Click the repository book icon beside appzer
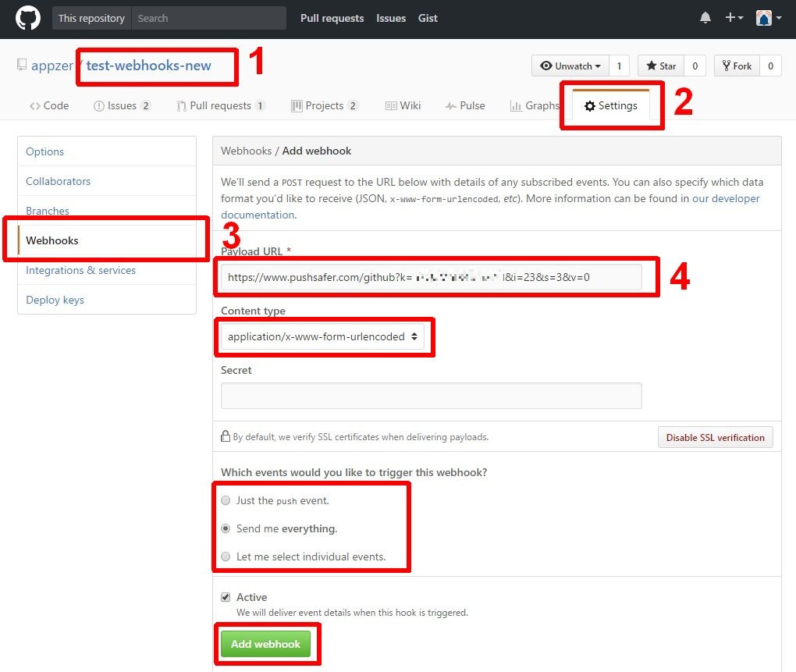 pyautogui.click(x=22, y=65)
